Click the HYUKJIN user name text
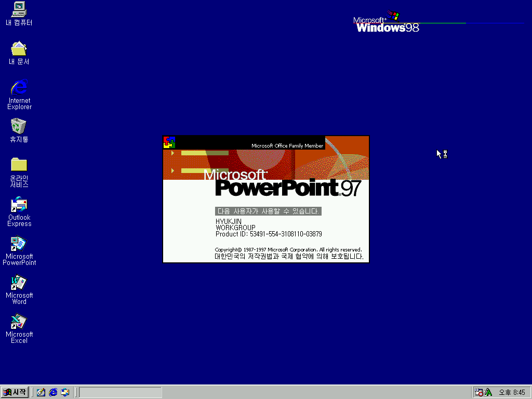532x399 pixels. (x=229, y=221)
